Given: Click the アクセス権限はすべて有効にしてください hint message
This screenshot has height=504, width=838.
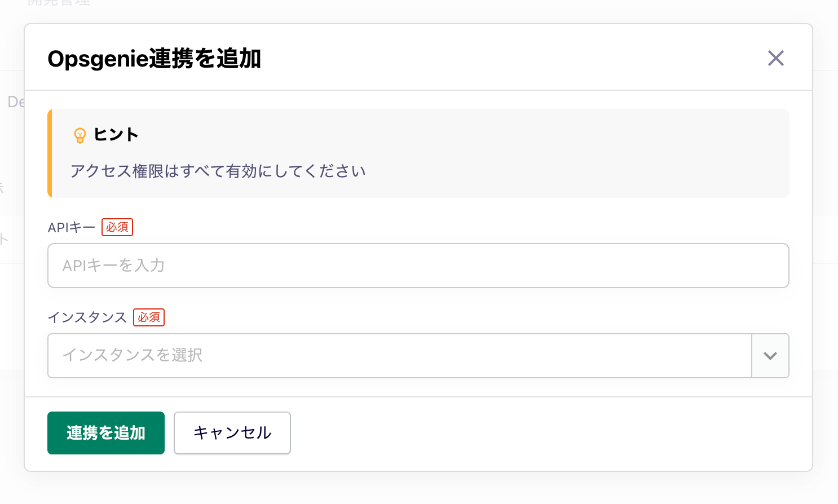Looking at the screenshot, I should point(218,171).
